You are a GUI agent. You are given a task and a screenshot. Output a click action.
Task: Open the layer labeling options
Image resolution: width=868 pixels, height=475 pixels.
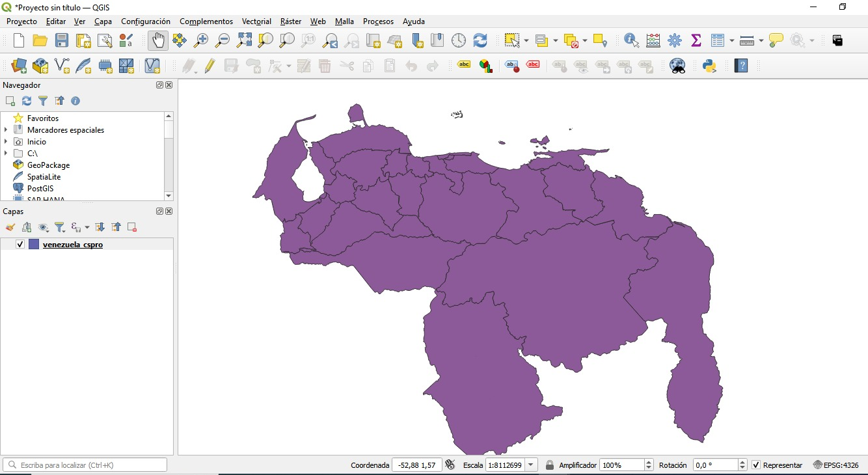coord(464,65)
